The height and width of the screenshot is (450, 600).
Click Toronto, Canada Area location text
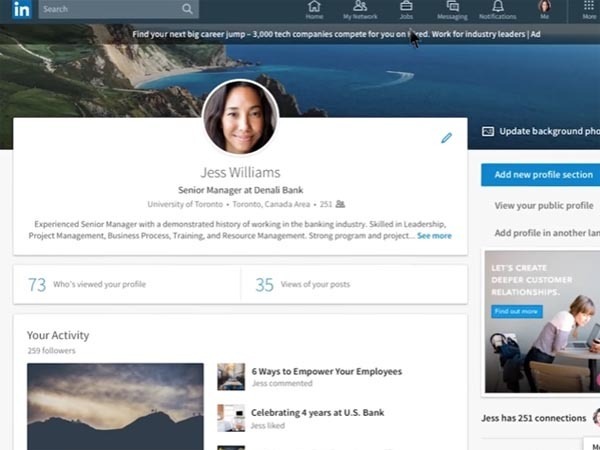click(271, 204)
